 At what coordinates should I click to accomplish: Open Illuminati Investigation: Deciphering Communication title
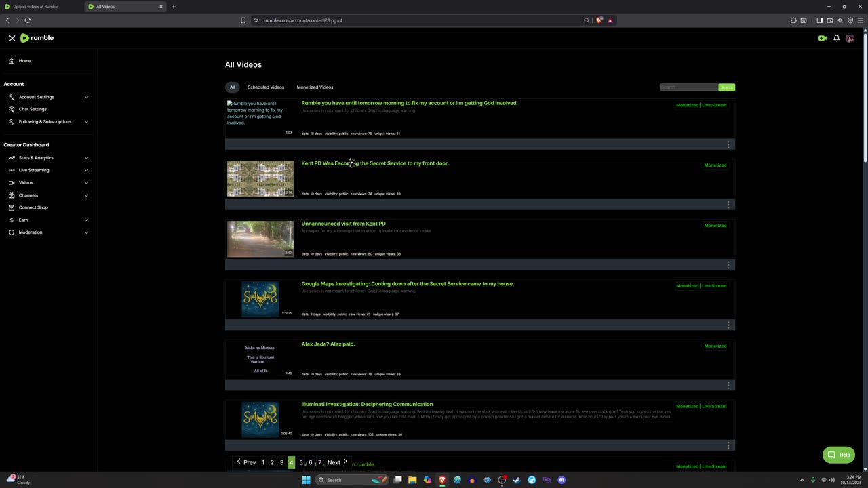[x=367, y=405]
